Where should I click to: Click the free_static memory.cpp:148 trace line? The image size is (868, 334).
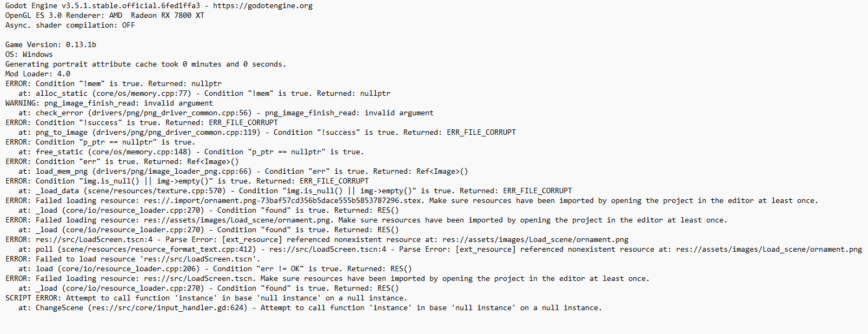pos(191,152)
